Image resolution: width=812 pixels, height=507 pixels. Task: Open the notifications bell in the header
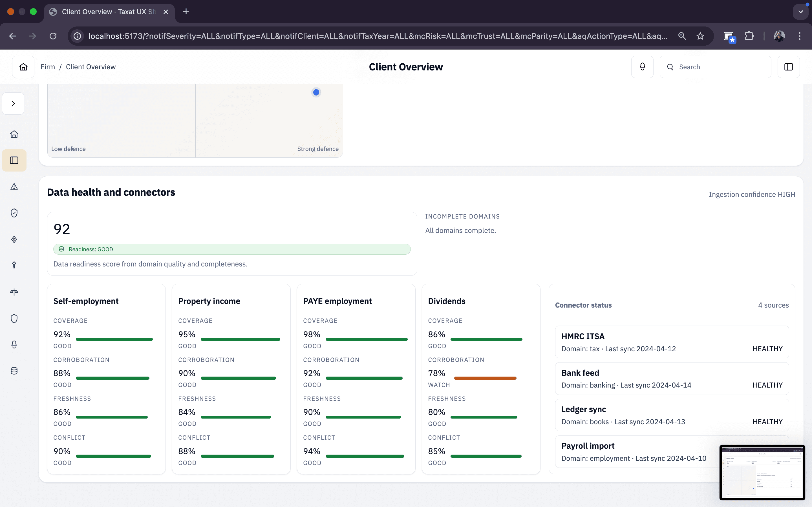coord(642,67)
